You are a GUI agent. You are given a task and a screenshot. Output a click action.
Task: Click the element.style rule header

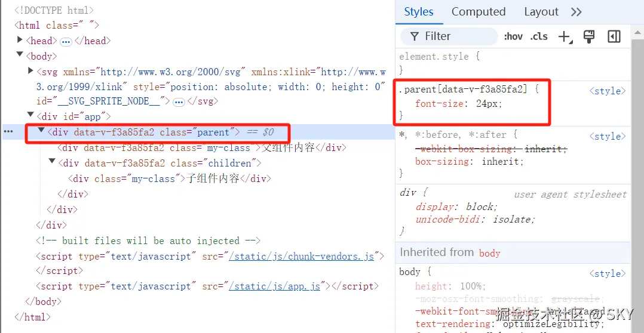click(440, 56)
